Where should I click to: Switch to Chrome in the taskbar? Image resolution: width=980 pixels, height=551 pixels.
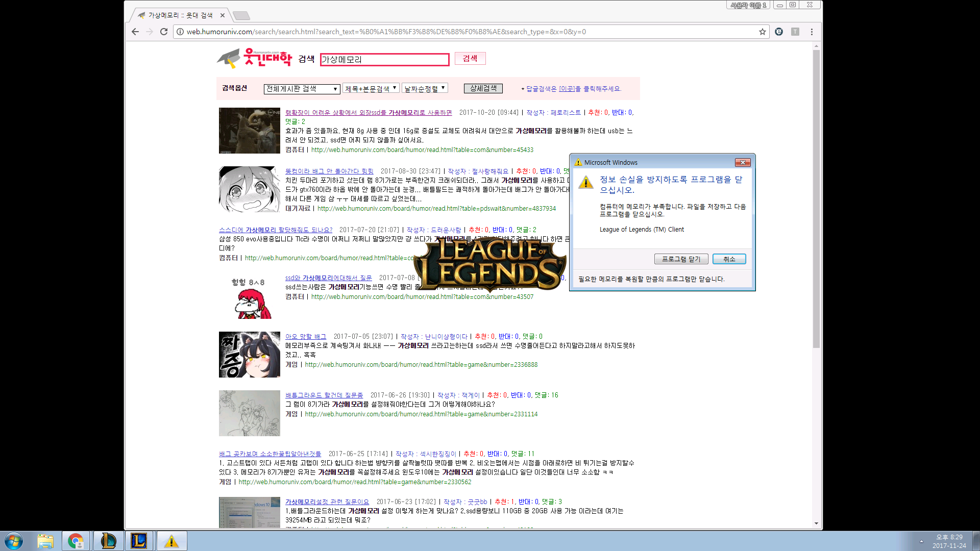point(76,541)
